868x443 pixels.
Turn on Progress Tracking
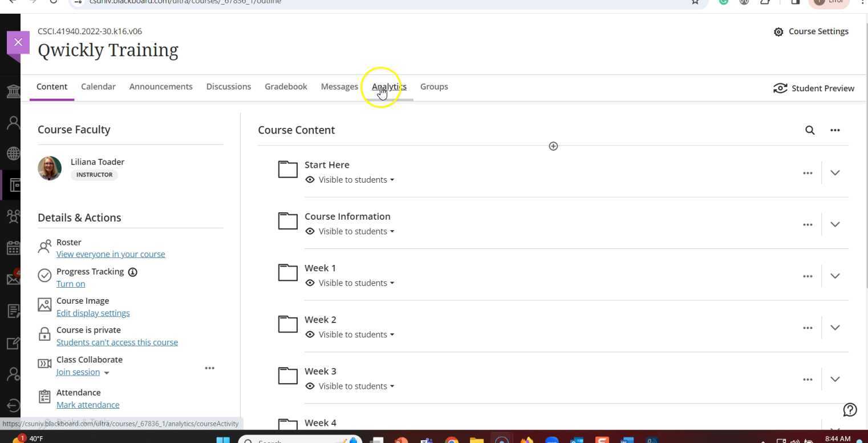[x=71, y=284]
